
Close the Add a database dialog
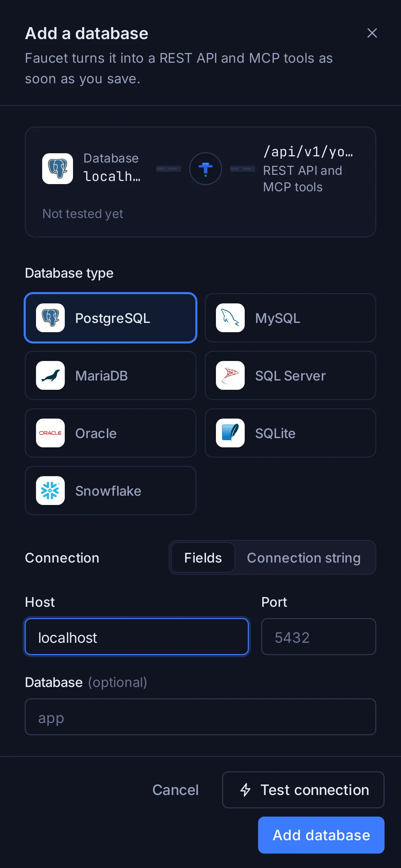pos(372,33)
